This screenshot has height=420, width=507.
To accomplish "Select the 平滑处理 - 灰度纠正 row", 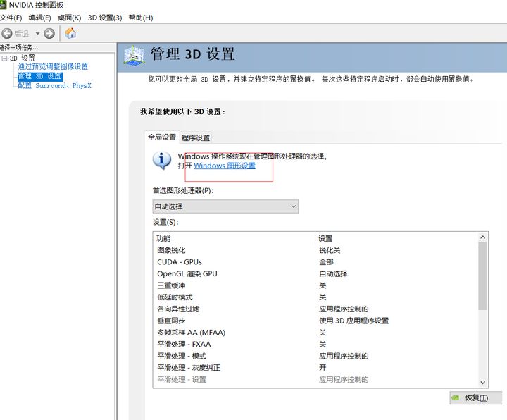I will tap(315, 368).
